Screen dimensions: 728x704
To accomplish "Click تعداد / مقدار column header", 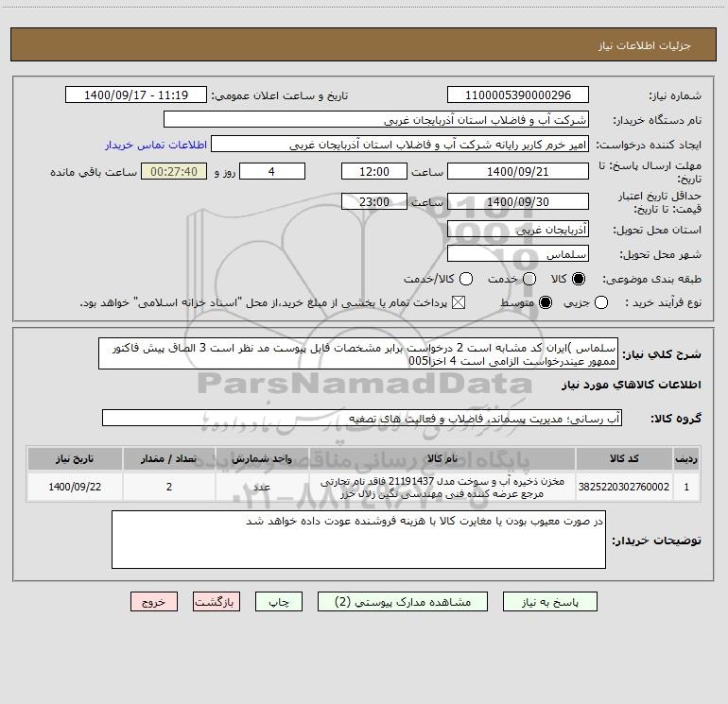I will (x=169, y=458).
